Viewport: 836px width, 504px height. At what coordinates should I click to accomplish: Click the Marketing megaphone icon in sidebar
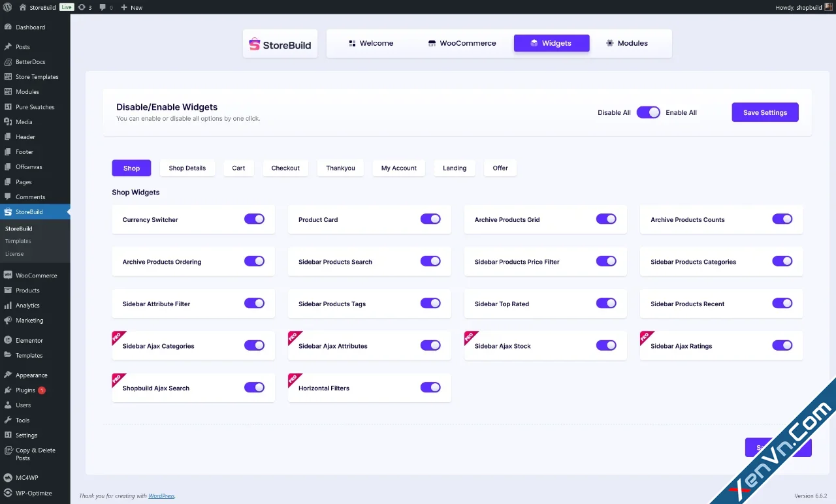pyautogui.click(x=8, y=321)
